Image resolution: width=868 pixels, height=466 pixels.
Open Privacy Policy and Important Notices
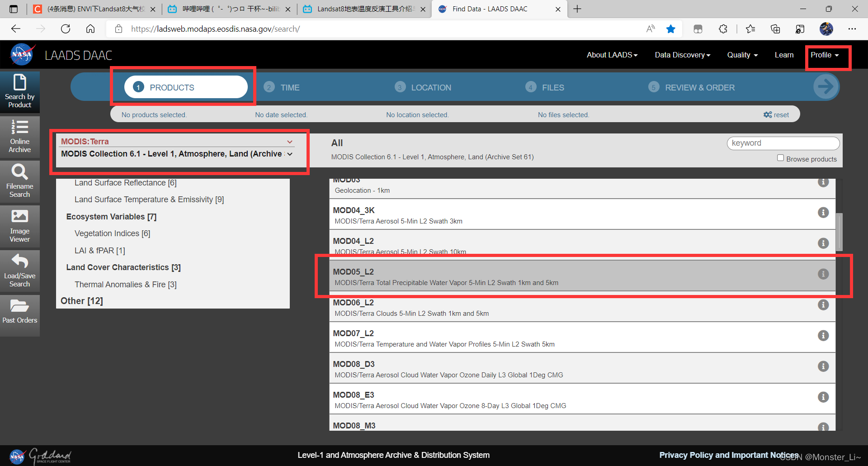point(728,455)
